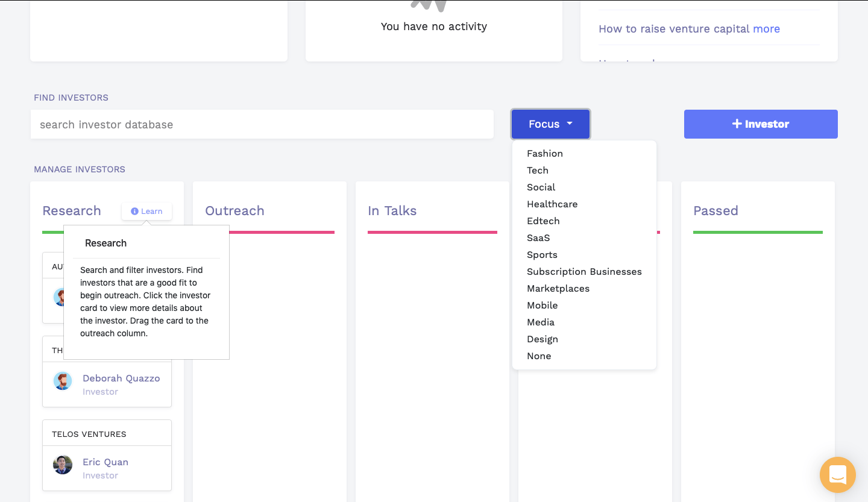868x502 pixels.
Task: Open the orange chat support widget
Action: [837, 474]
